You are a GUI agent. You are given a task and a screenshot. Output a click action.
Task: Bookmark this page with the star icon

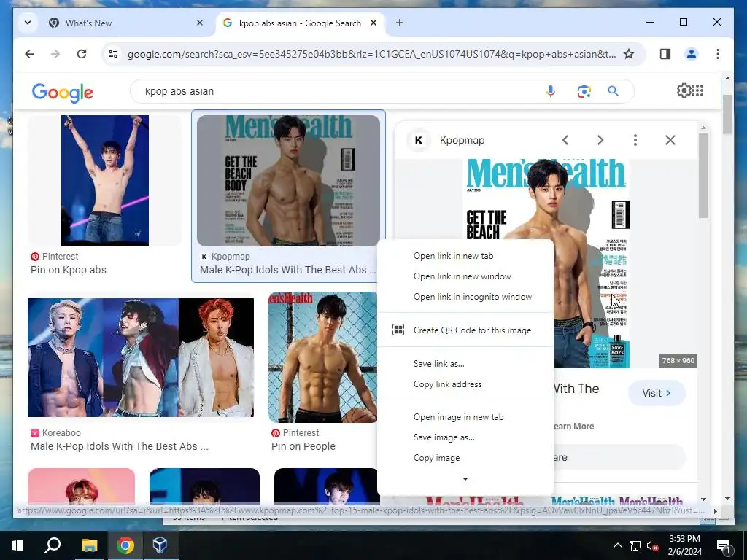[629, 54]
